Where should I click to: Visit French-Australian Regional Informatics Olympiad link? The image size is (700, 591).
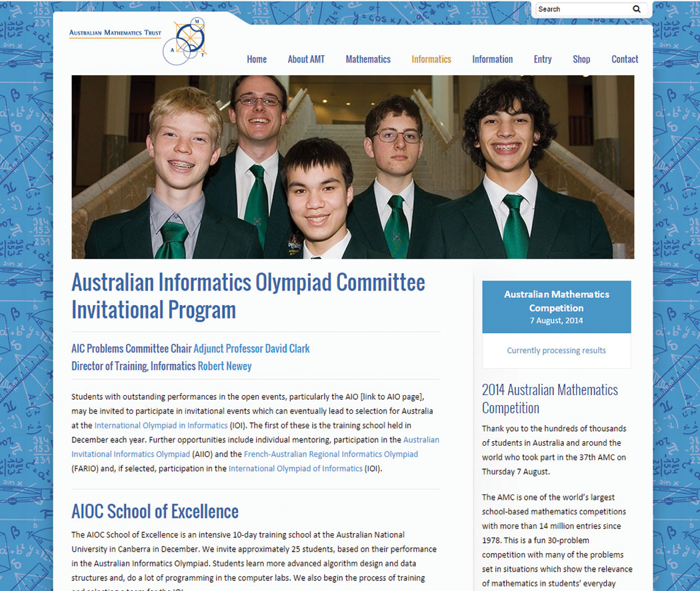coord(331,454)
